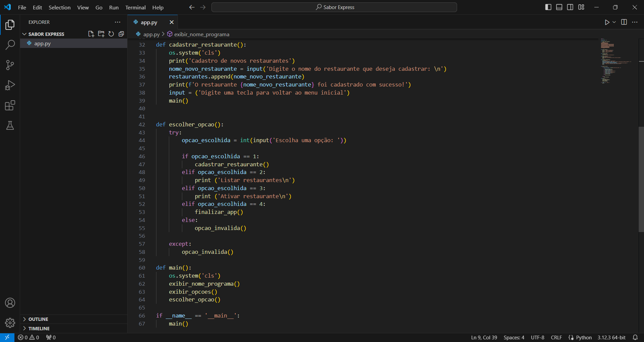Change end of line sequence CRLF
This screenshot has height=342, width=644.
coord(556,337)
